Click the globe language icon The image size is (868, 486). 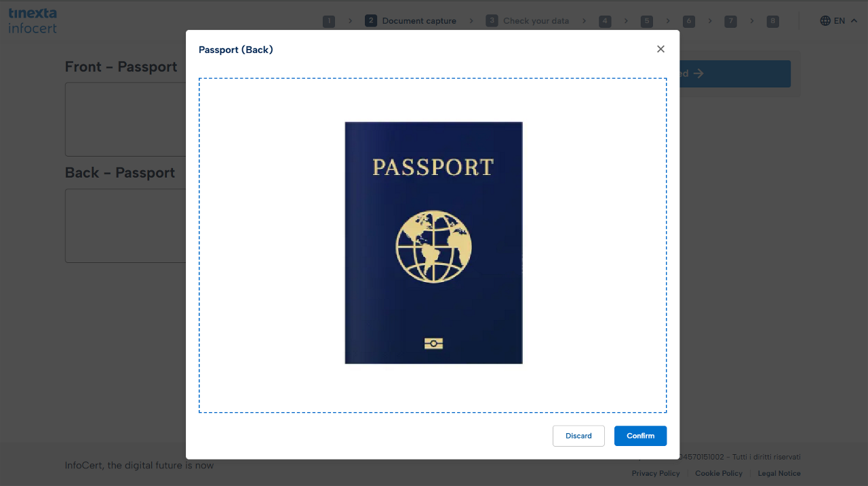point(825,21)
